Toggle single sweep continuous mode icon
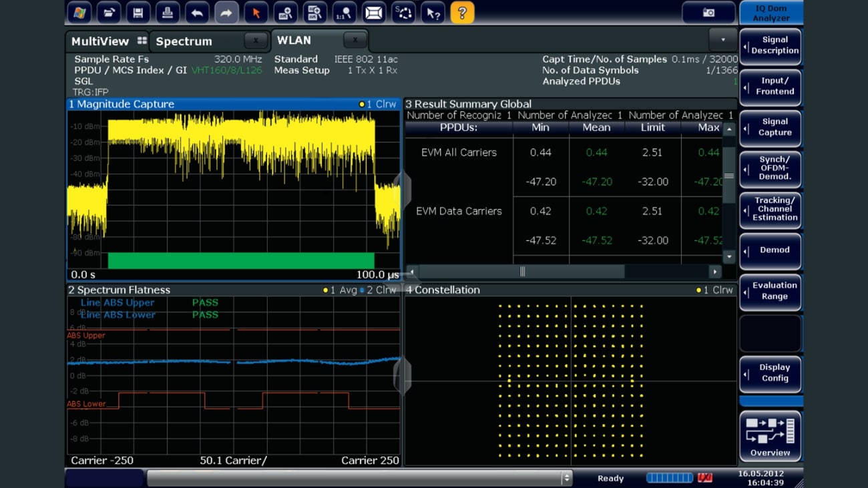 coord(403,12)
